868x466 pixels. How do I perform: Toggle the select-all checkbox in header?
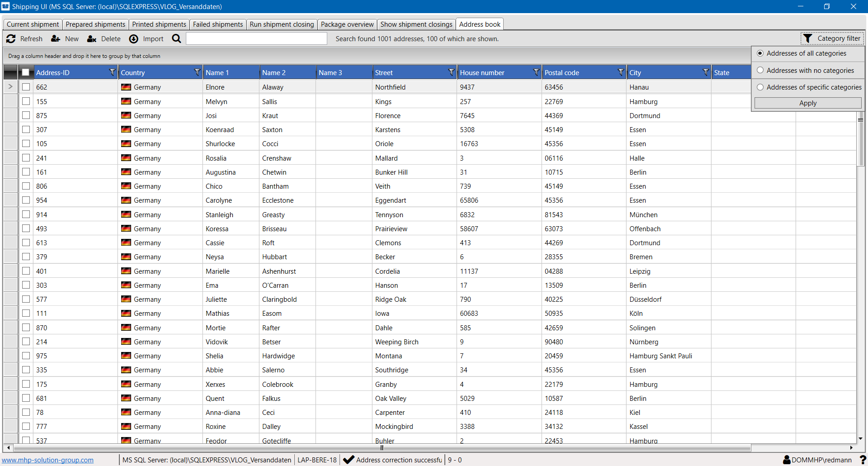point(26,72)
